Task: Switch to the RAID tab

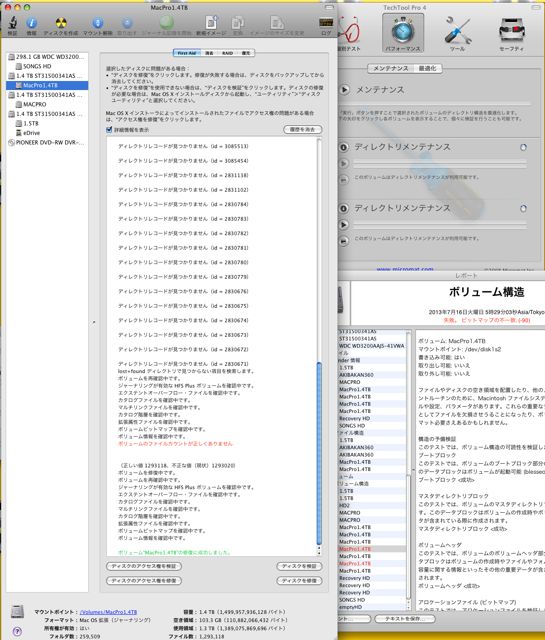Action: click(x=227, y=53)
